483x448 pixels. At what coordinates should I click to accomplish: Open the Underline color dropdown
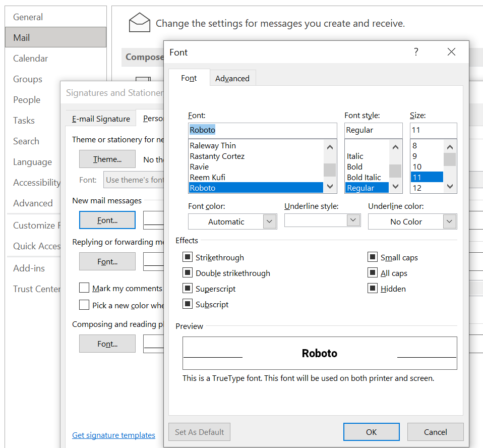(450, 221)
